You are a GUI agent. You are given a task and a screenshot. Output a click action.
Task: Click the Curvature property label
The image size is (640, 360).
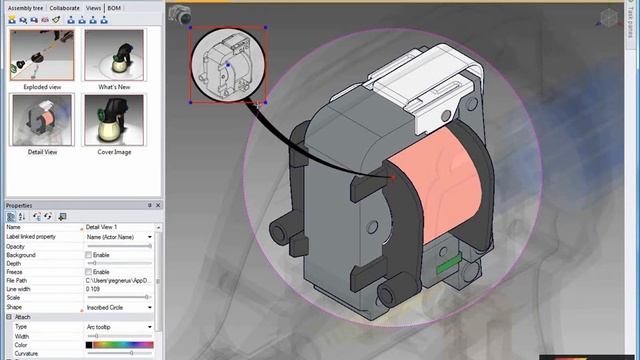[26, 353]
